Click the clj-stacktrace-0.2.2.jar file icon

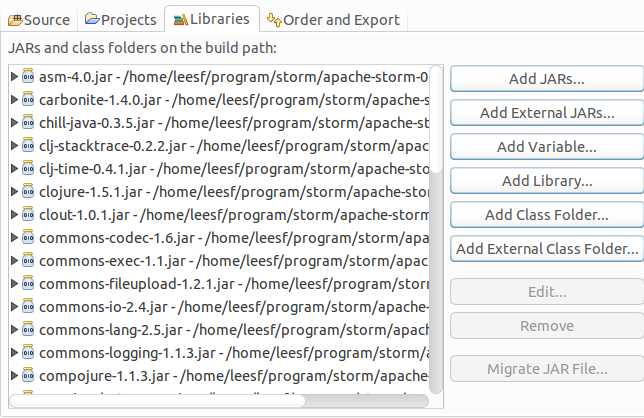point(28,145)
